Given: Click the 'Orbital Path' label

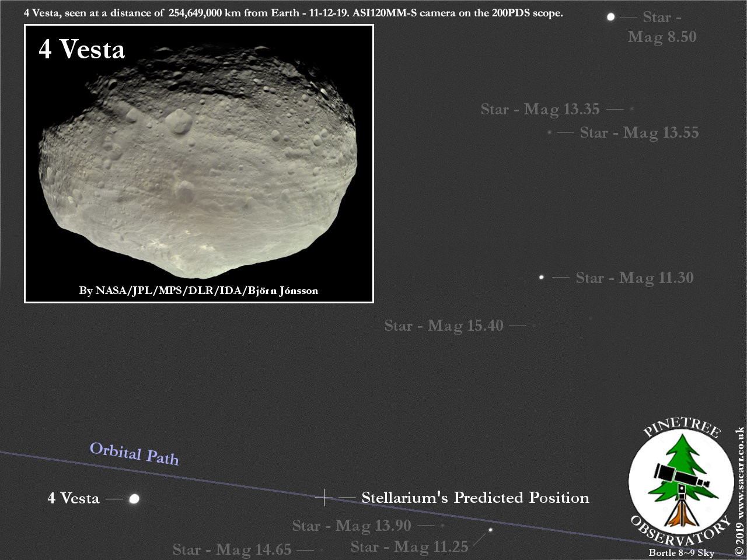Looking at the screenshot, I should (x=134, y=453).
